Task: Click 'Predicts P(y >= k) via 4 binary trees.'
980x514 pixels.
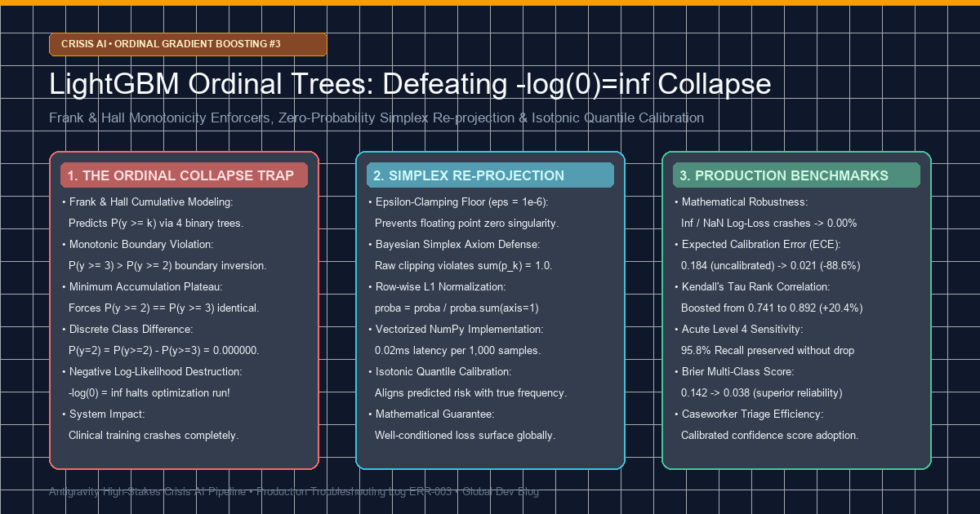Action: (x=156, y=223)
